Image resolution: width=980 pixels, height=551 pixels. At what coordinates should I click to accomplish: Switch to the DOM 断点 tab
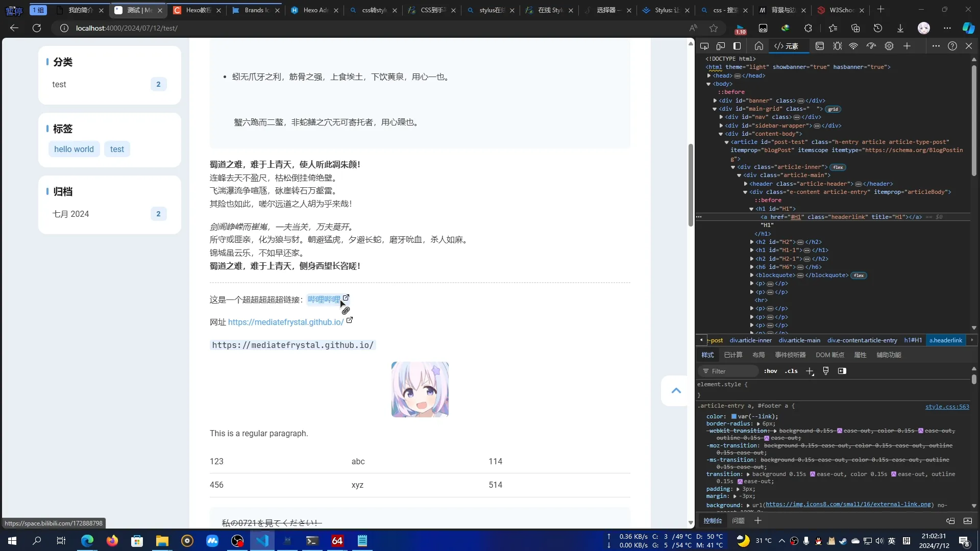829,355
